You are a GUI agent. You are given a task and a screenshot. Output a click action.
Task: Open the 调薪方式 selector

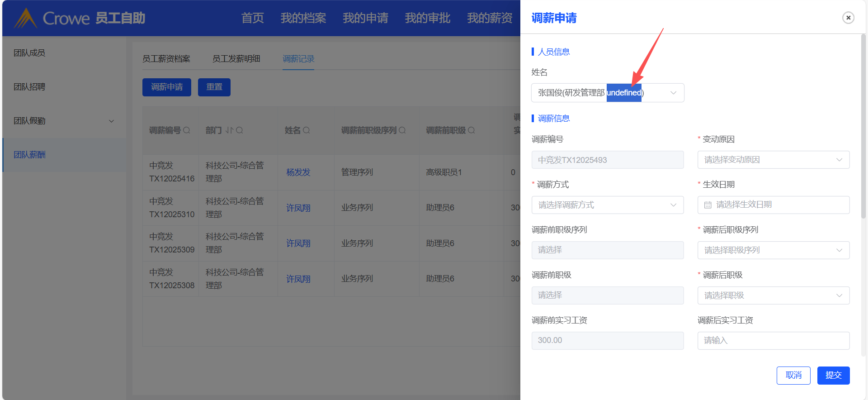[607, 205]
